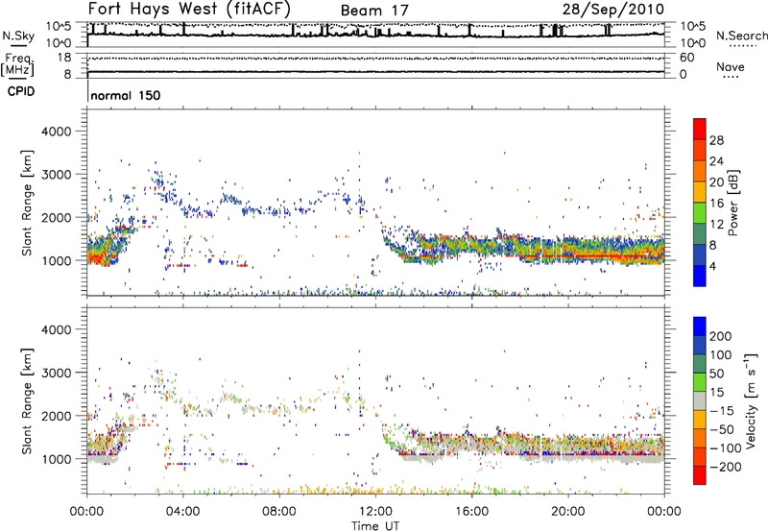Click the 'CPID' label
The height and width of the screenshot is (532, 768).
click(x=21, y=91)
